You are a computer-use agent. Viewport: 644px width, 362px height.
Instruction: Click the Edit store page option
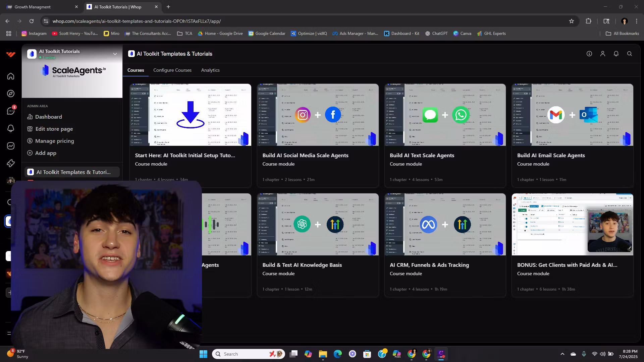[x=54, y=129]
